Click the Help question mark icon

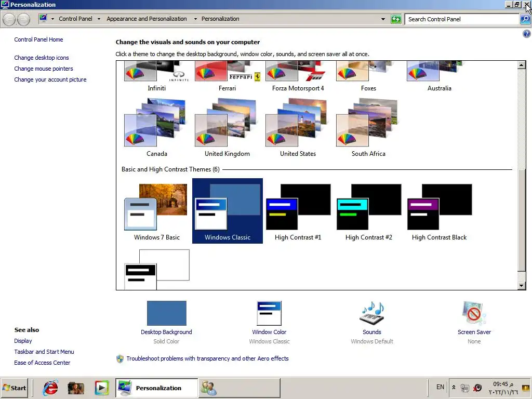point(526,34)
